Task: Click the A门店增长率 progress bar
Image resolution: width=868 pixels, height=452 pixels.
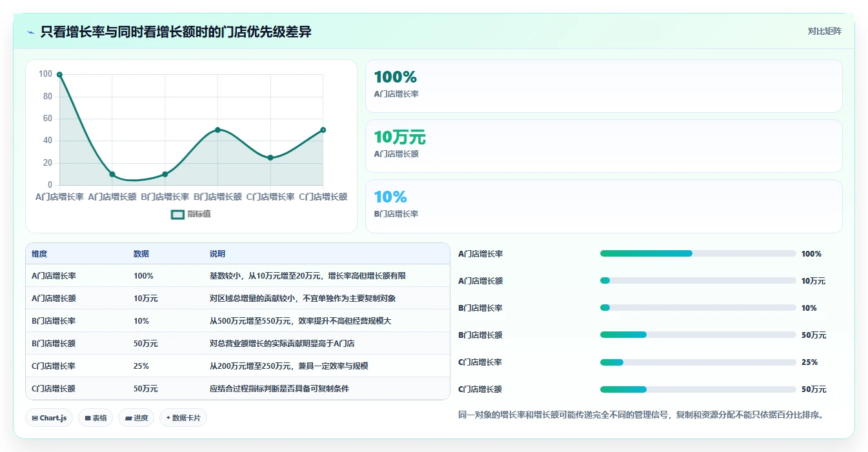Action: [698, 253]
